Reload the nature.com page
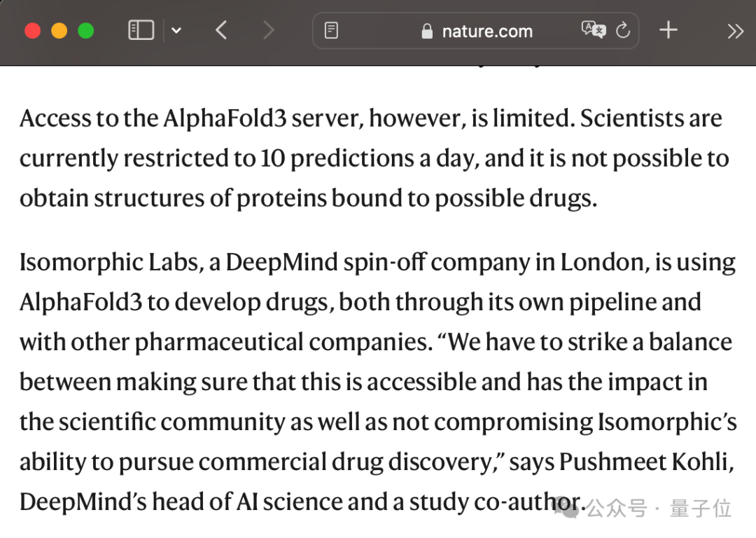 click(623, 30)
